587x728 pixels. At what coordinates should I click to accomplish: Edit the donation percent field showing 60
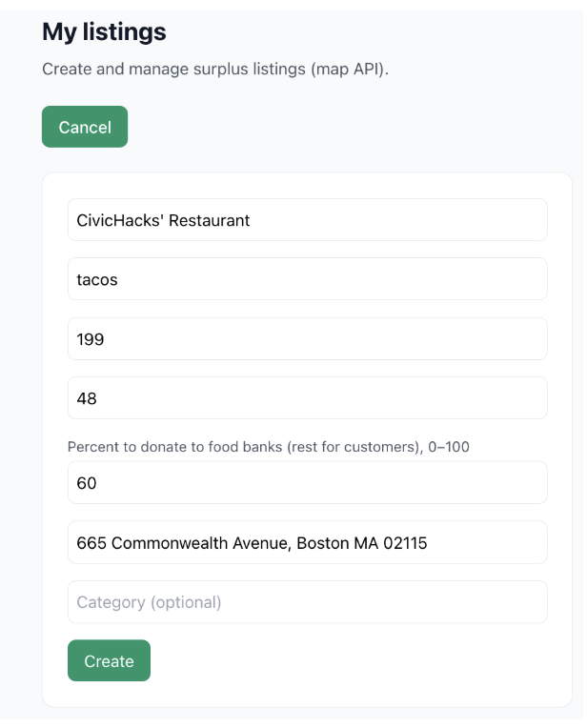(308, 483)
